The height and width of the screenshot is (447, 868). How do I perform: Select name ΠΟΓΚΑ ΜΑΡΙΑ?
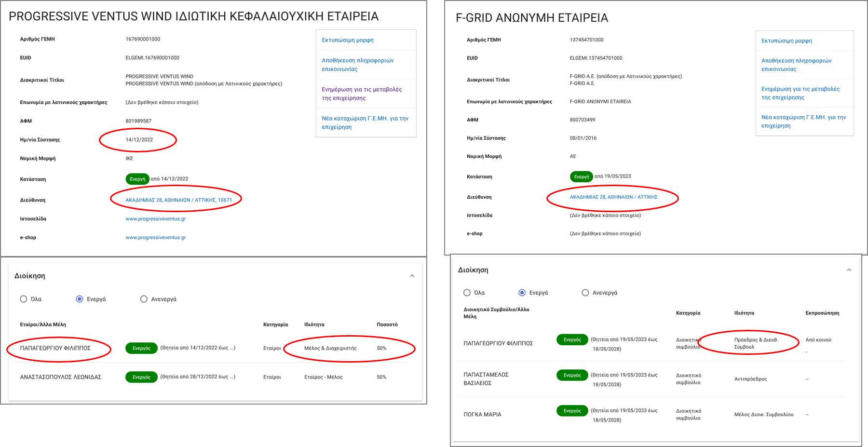click(482, 415)
